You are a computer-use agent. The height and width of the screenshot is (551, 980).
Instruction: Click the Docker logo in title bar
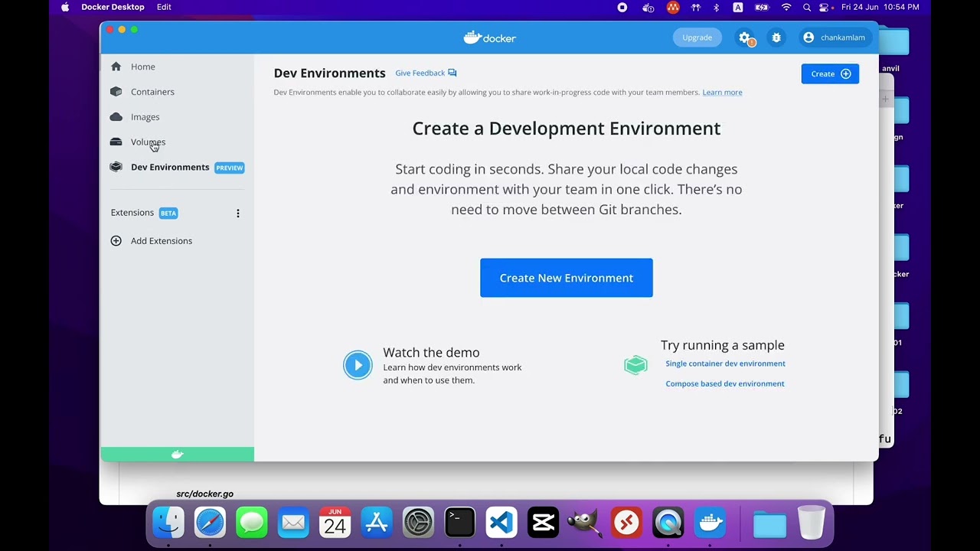click(x=490, y=37)
